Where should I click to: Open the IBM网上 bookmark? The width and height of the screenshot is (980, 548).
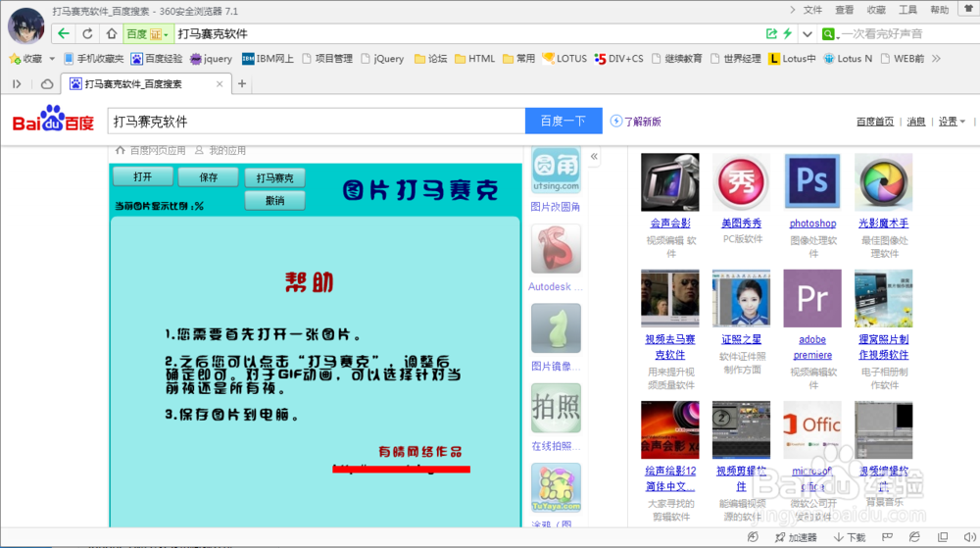268,59
